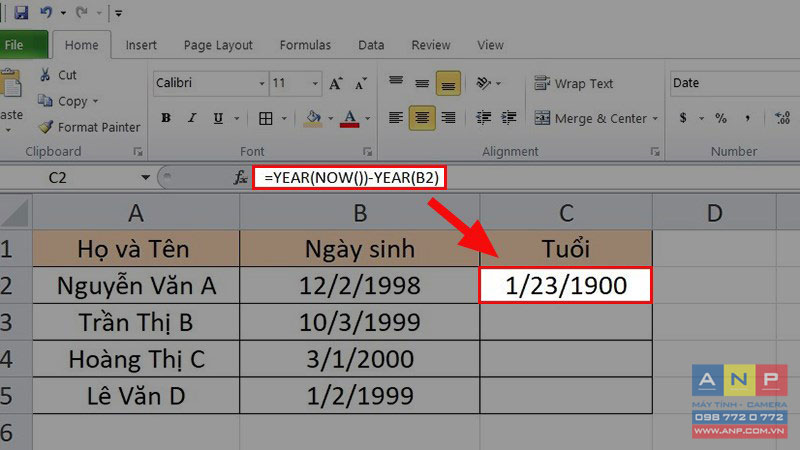Open the underline style dropdown arrow
This screenshot has width=800, height=450.
[x=237, y=118]
